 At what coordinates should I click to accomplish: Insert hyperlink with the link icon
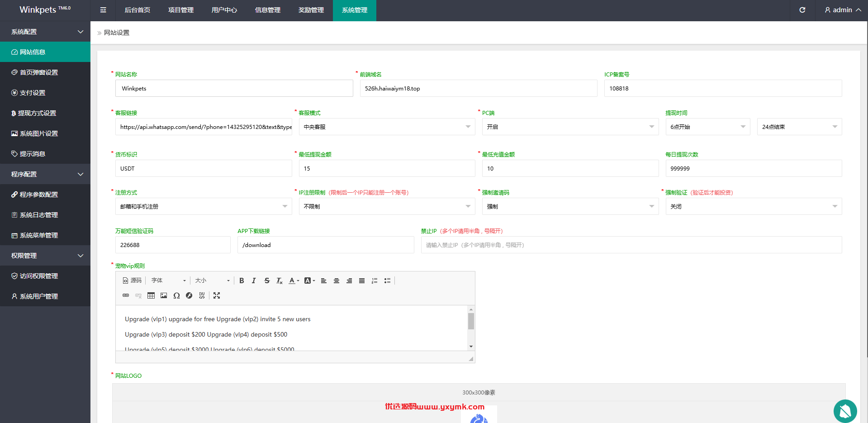126,295
